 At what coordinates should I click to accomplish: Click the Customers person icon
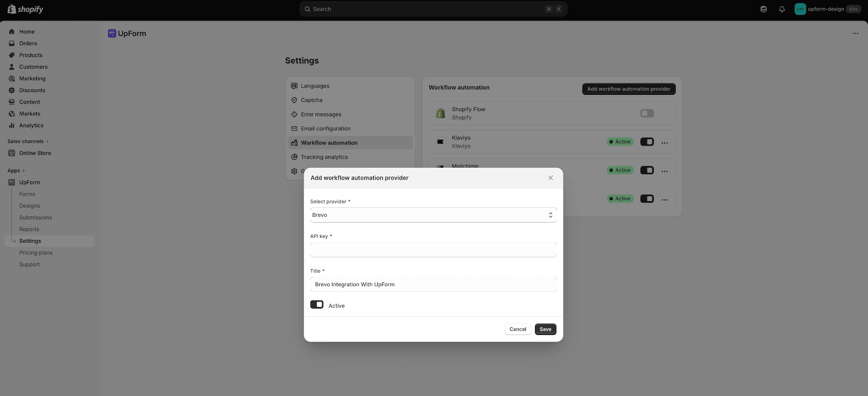point(12,67)
